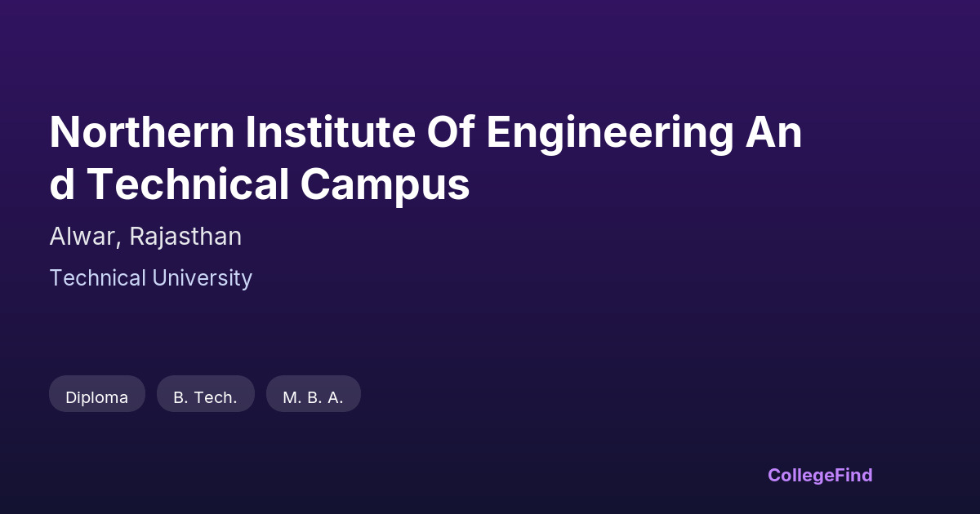Select the Diploma course tag

[96, 397]
